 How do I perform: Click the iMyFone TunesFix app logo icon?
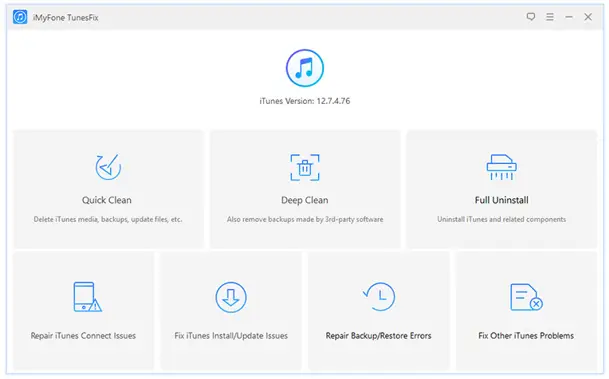coord(20,17)
